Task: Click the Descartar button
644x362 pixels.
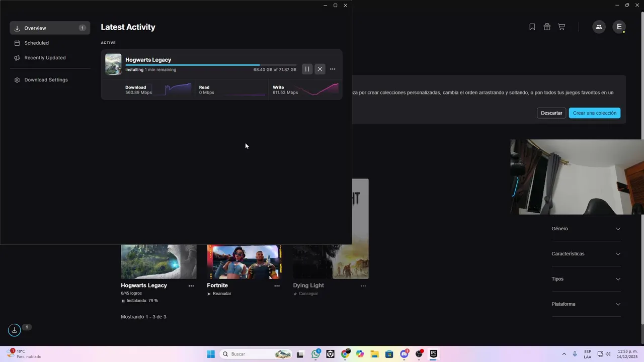Action: (x=551, y=113)
